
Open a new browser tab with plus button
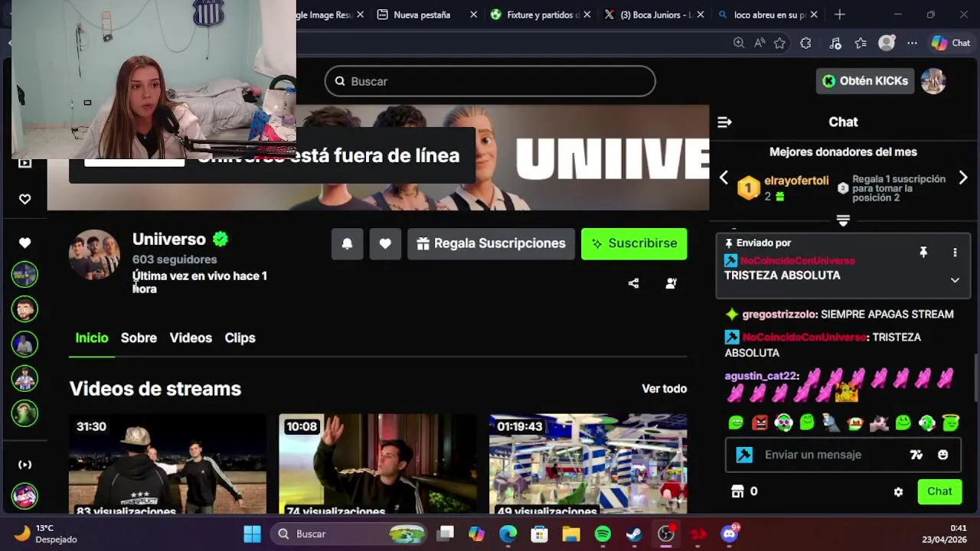tap(840, 15)
